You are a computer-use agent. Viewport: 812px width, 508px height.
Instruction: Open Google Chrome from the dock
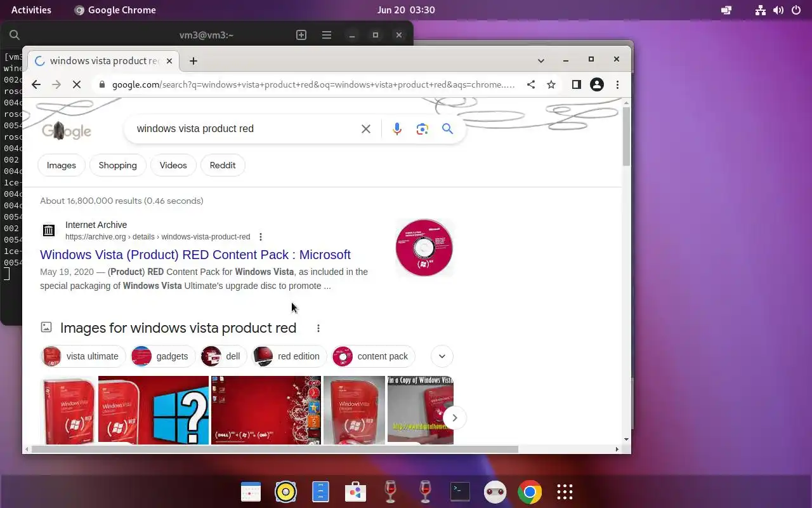click(x=530, y=491)
